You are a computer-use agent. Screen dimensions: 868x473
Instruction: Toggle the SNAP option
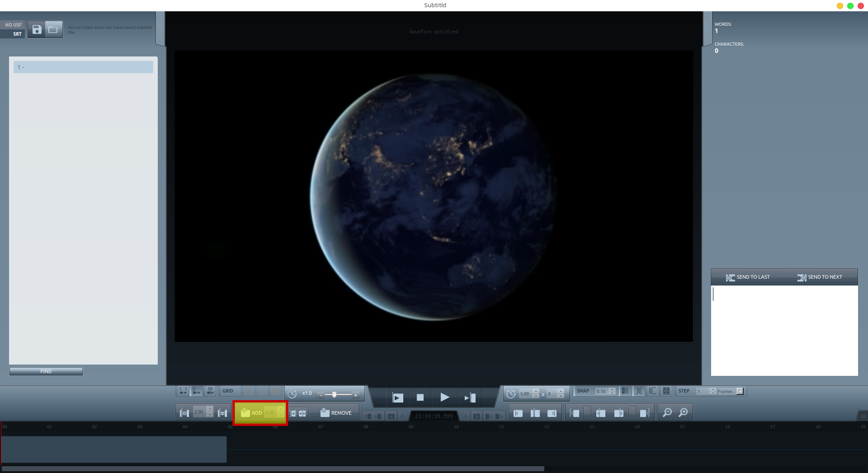tap(583, 391)
